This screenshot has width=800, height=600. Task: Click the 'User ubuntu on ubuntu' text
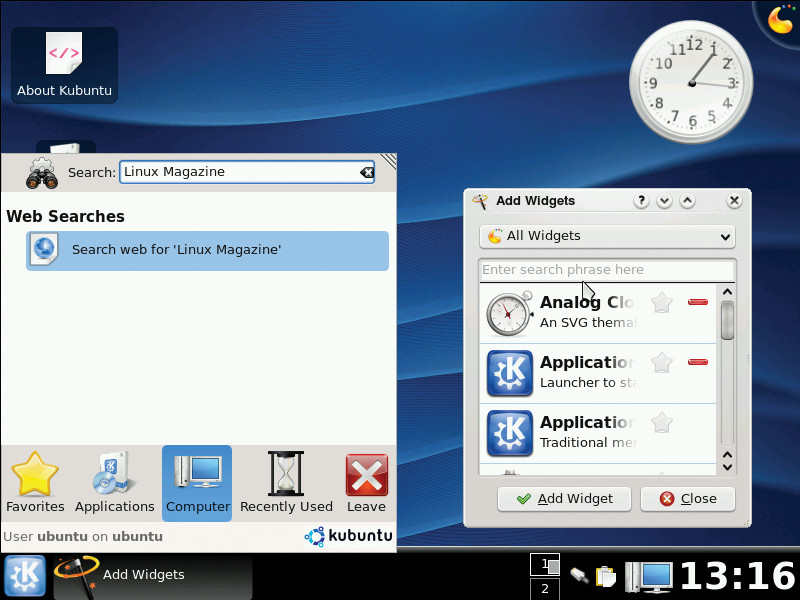[83, 537]
